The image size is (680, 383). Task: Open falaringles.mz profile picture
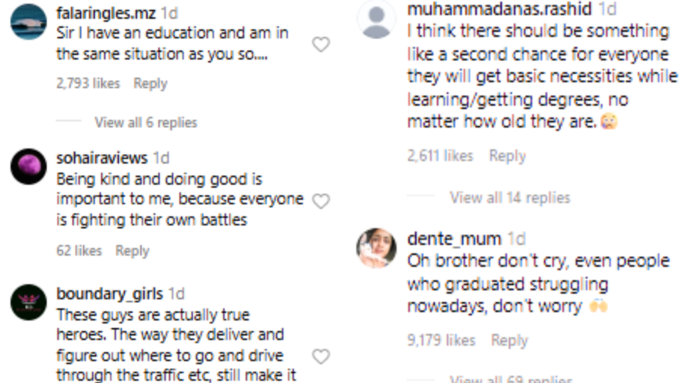pos(29,22)
